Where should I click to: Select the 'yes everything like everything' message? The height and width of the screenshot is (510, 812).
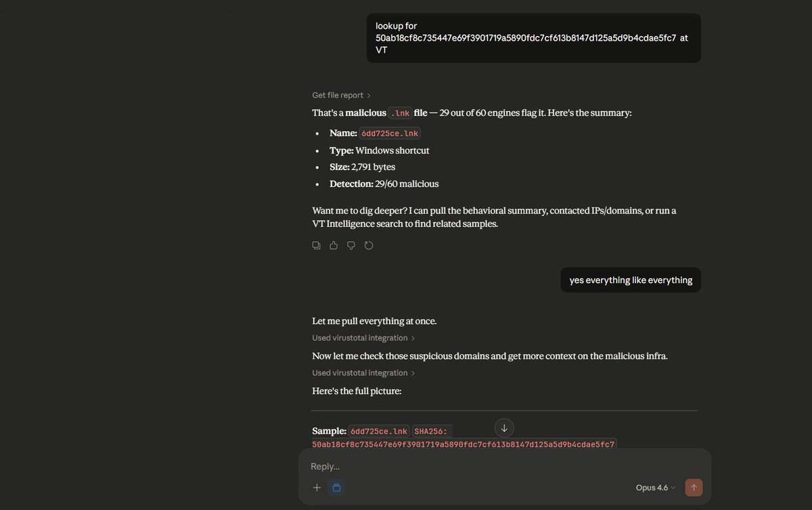[x=631, y=280]
